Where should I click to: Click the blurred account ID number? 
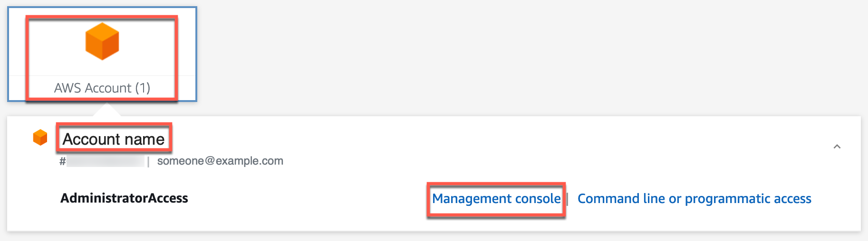(105, 161)
